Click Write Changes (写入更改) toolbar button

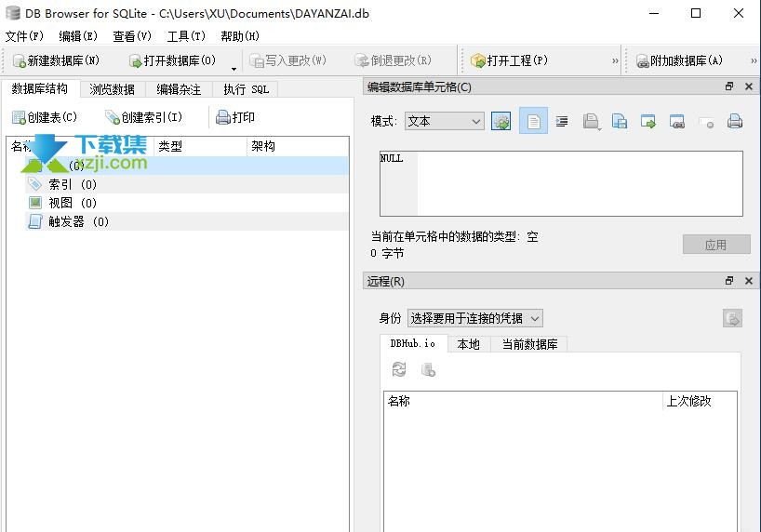(x=287, y=60)
